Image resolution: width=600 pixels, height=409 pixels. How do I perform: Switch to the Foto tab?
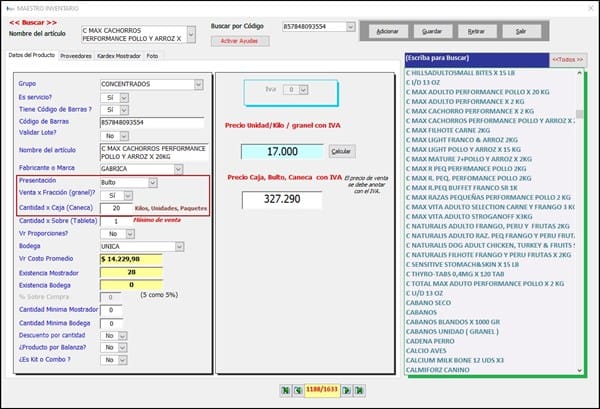[x=152, y=56]
